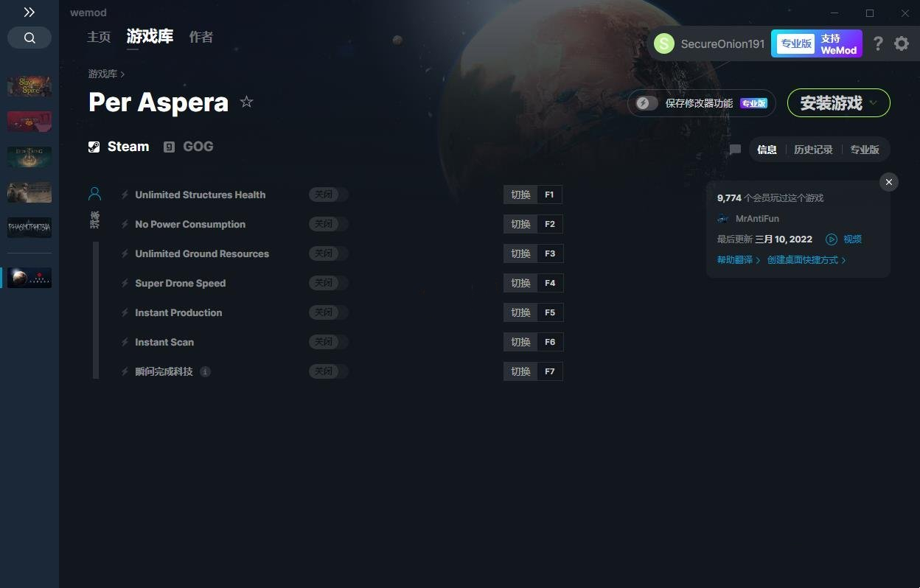Image resolution: width=920 pixels, height=588 pixels.
Task: Favorite Per Aspera with the star icon
Action: 246,102
